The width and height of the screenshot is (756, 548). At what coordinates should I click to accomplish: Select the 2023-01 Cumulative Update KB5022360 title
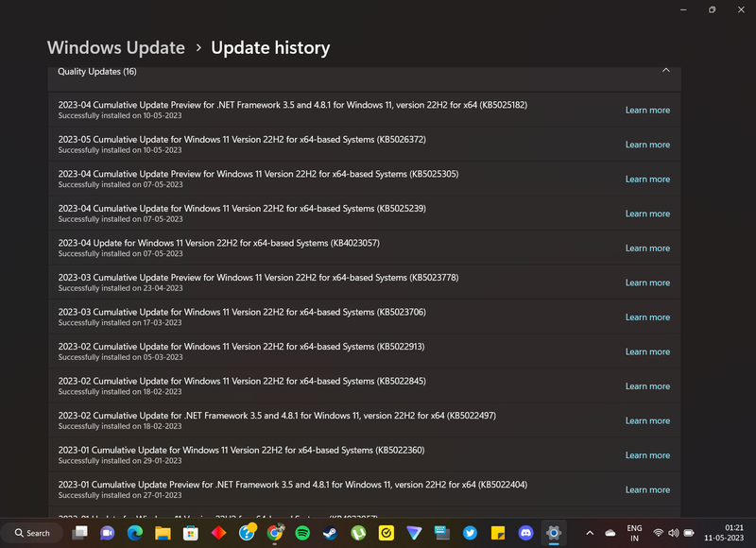(242, 450)
